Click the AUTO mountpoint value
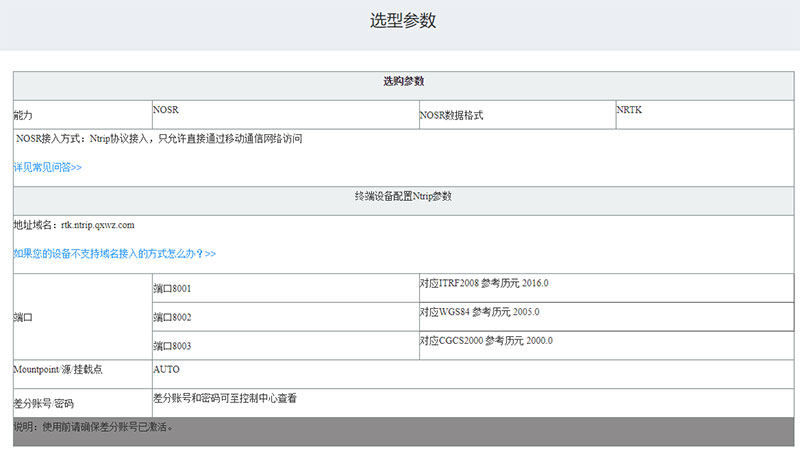Screen dimensions: 800x452 click(x=166, y=369)
